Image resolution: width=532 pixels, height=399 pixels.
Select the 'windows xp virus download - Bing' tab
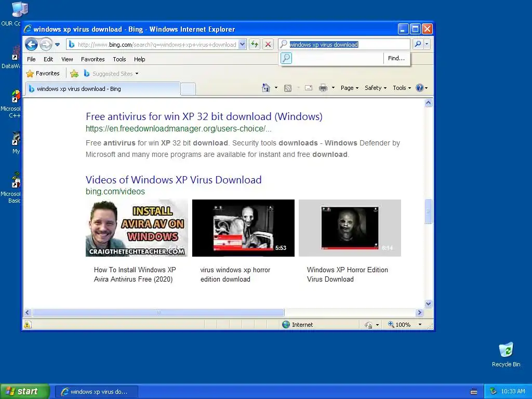point(103,89)
